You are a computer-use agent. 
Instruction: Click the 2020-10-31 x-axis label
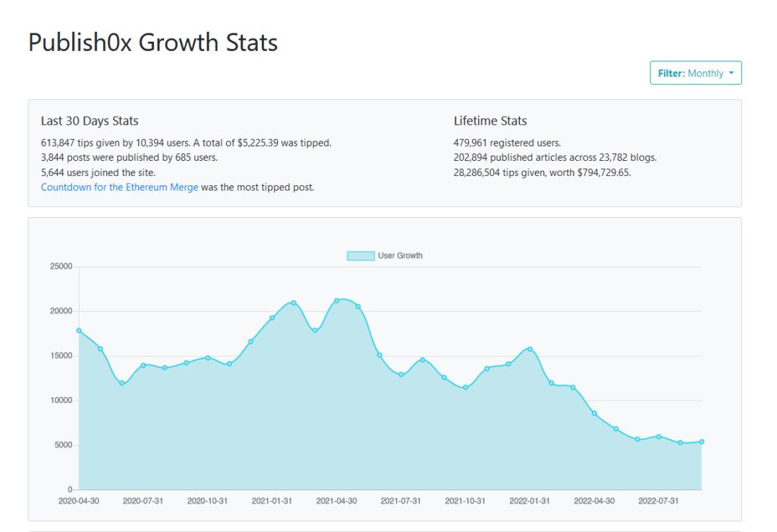coord(207,501)
